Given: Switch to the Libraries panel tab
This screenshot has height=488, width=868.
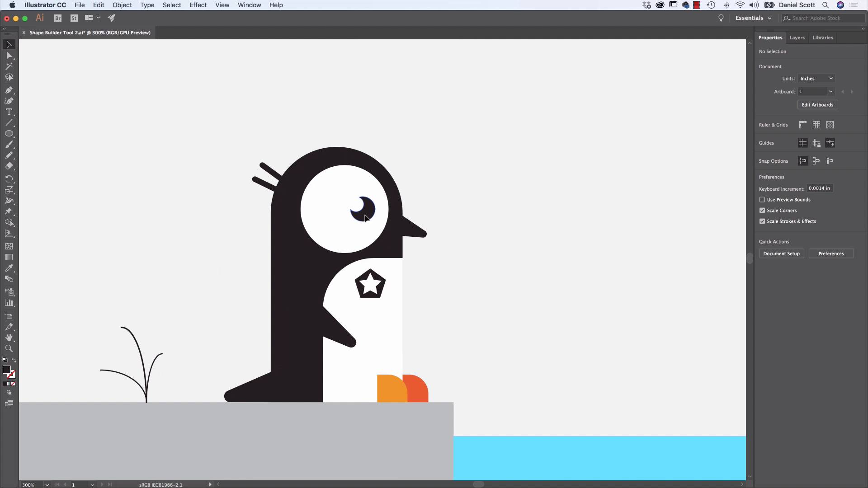Looking at the screenshot, I should click(x=823, y=37).
